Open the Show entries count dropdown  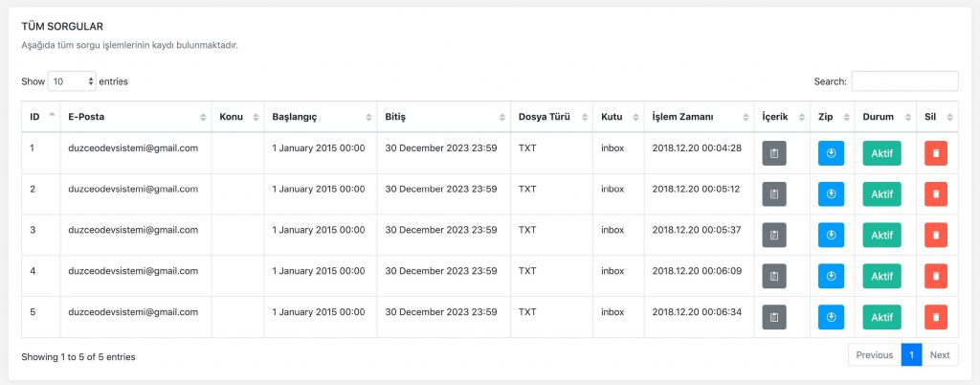tap(72, 81)
